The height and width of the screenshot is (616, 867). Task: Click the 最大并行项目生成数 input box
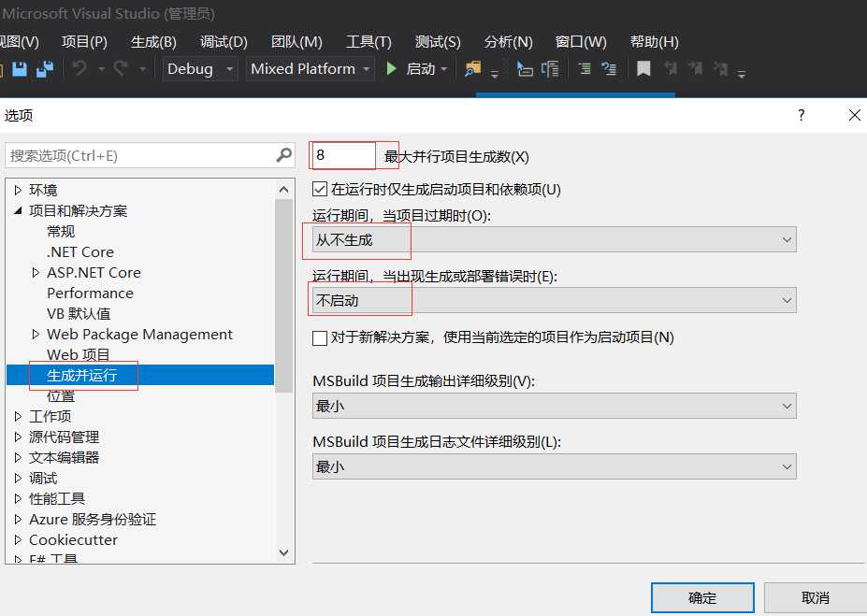[x=343, y=155]
